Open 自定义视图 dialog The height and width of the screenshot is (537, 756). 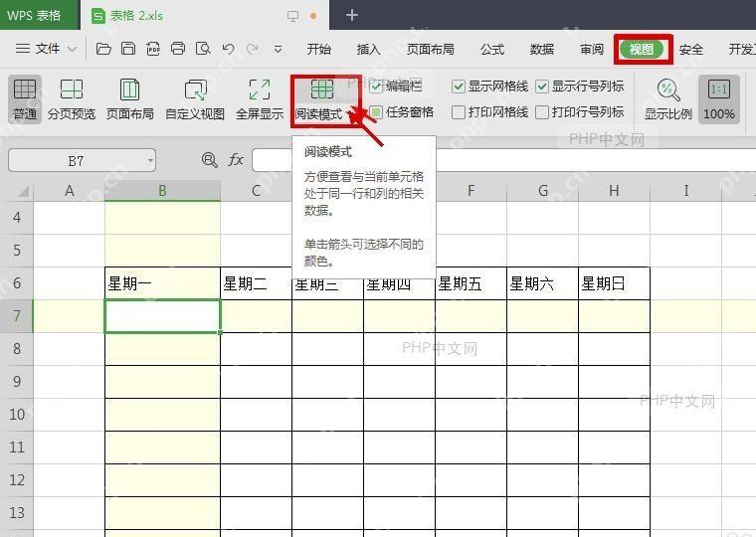point(195,99)
